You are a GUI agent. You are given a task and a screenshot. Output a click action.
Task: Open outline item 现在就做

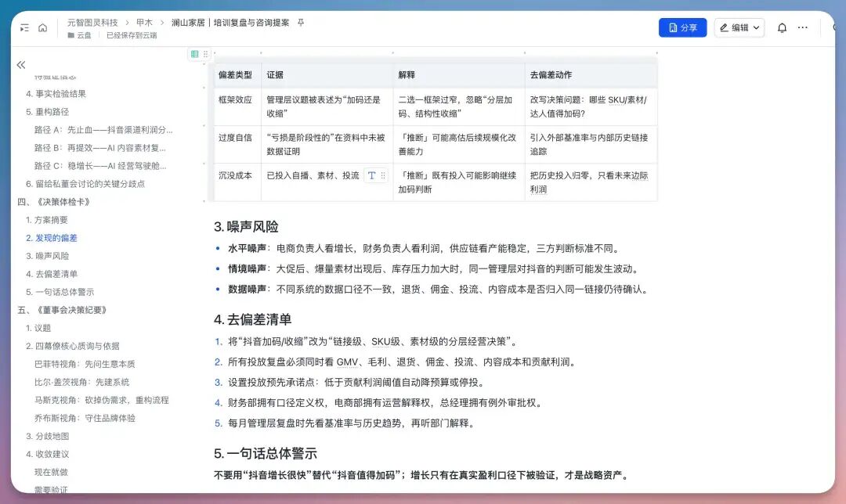pyautogui.click(x=51, y=472)
